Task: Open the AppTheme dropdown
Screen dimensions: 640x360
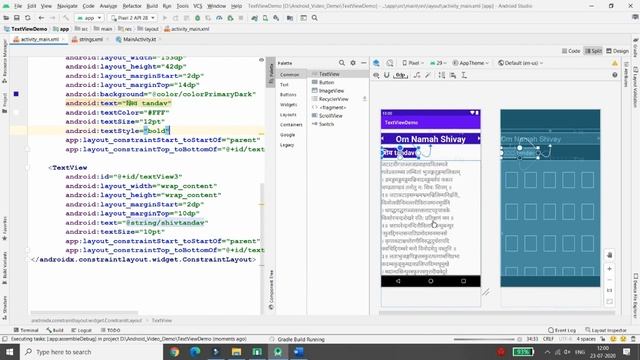Action: (470, 63)
